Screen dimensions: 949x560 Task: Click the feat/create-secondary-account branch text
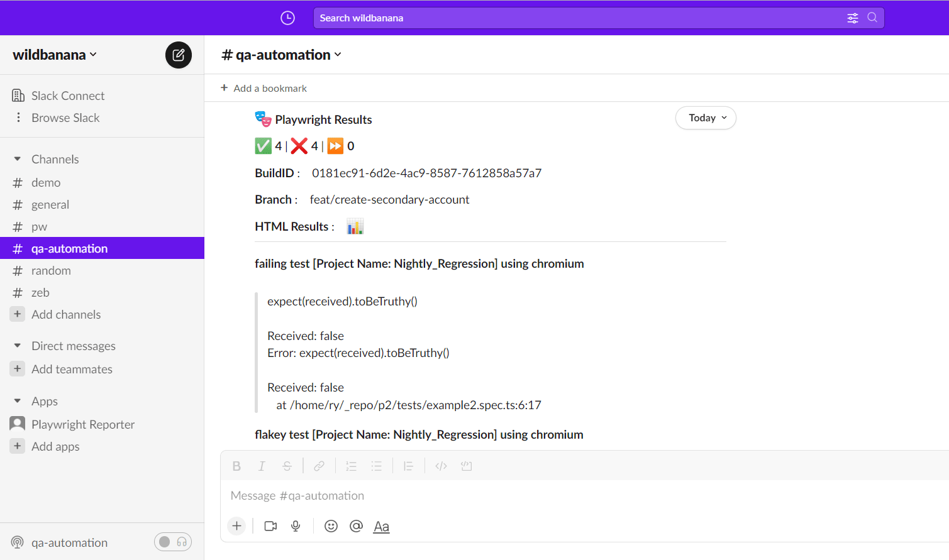(x=389, y=199)
